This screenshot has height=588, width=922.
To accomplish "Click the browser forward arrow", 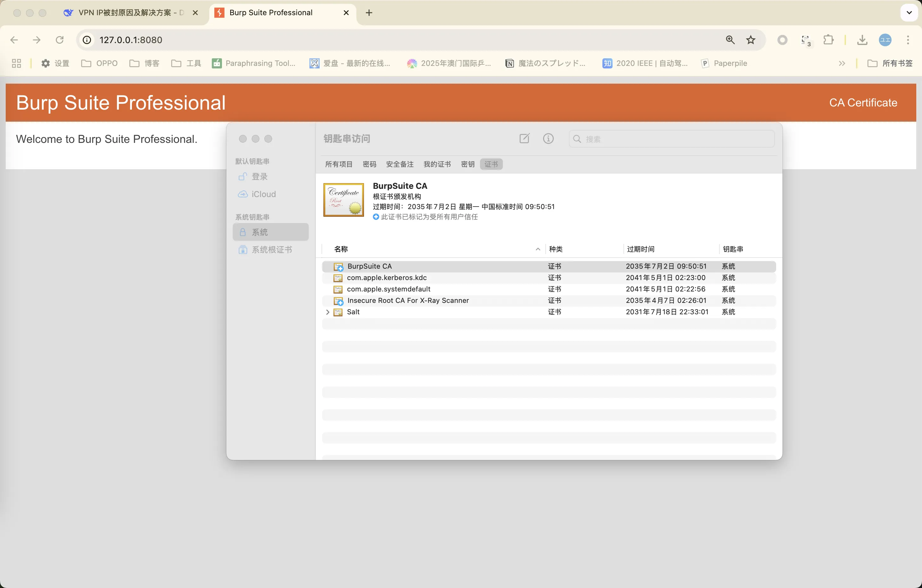I will point(37,40).
